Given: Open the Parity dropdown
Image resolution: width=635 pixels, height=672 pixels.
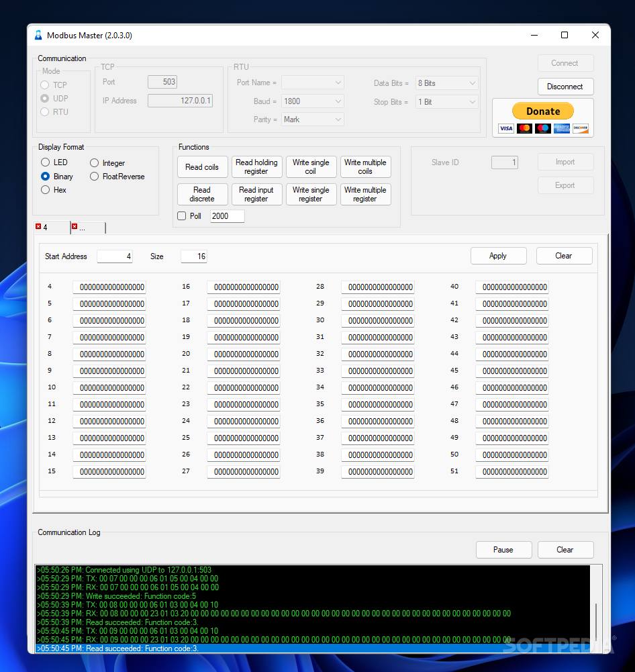Looking at the screenshot, I should [312, 119].
